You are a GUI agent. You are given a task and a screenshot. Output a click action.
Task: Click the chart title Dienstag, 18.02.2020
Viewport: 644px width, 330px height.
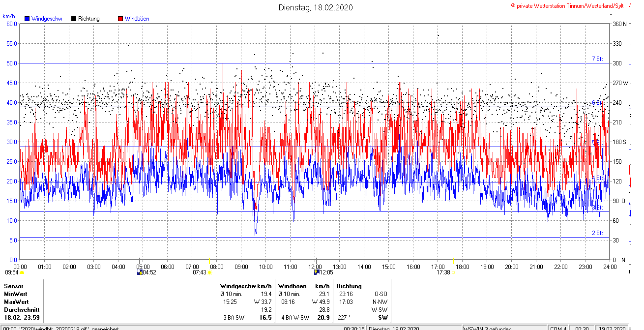pos(316,7)
